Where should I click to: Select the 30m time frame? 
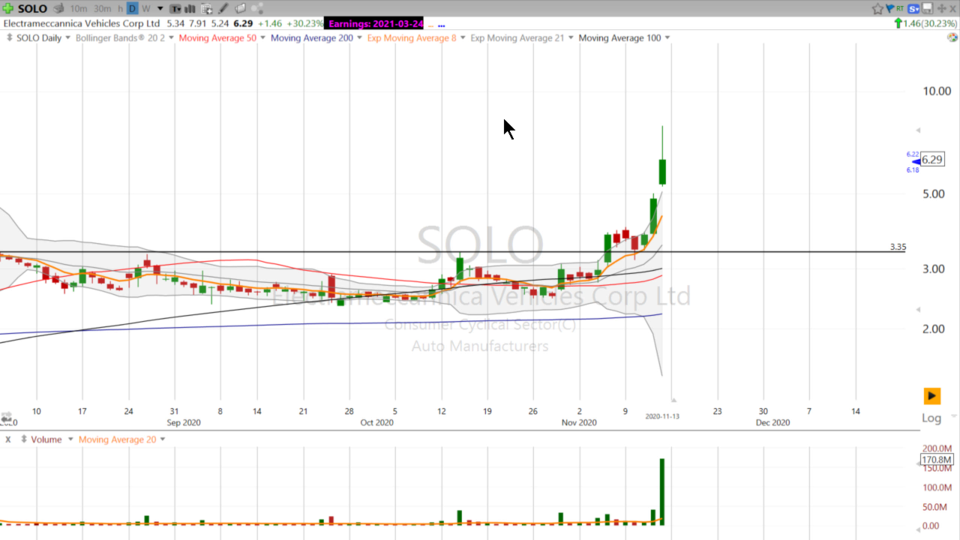coord(102,9)
